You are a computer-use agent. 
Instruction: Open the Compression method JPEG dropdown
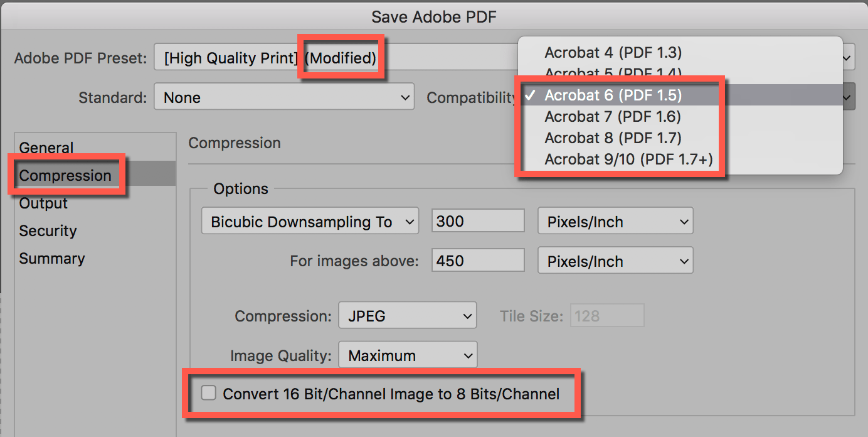[407, 315]
